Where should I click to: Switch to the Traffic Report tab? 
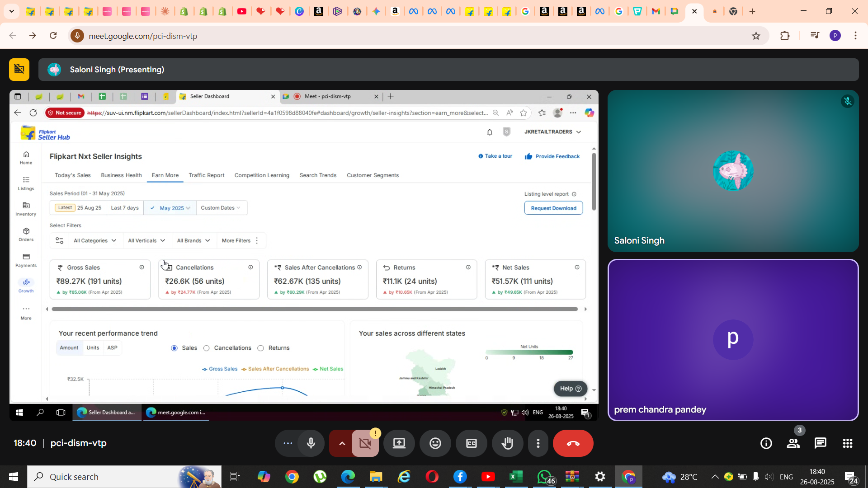coord(206,175)
